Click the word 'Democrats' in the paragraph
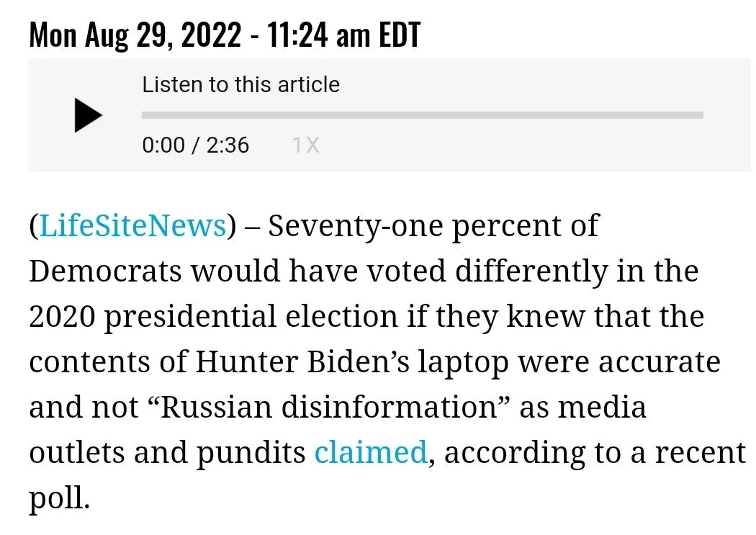The height and width of the screenshot is (535, 756). click(105, 271)
